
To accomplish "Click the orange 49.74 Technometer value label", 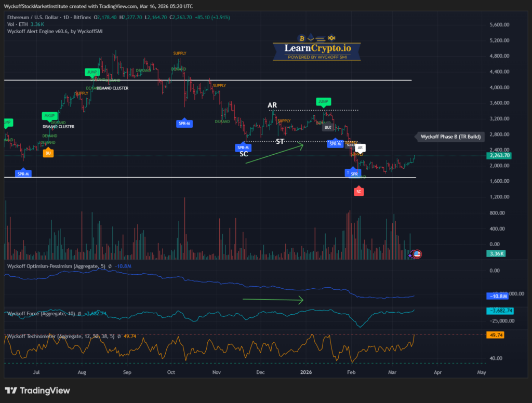I will pyautogui.click(x=496, y=335).
